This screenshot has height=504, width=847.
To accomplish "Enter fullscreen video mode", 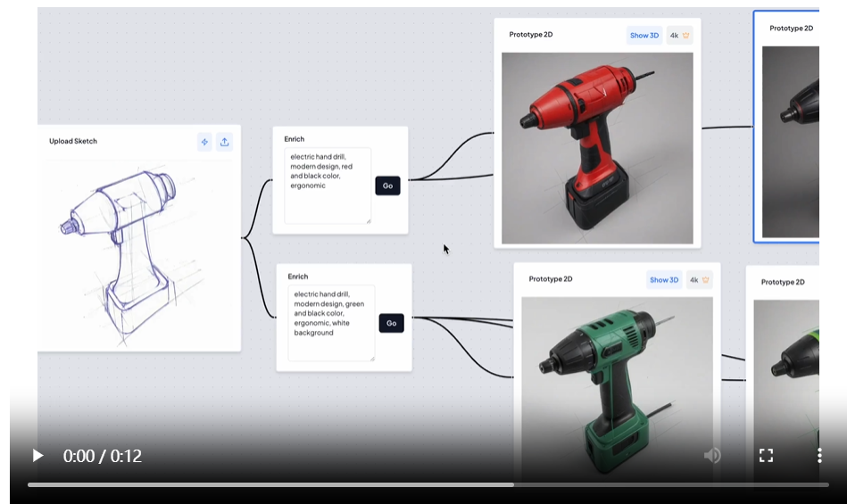I will (x=766, y=456).
